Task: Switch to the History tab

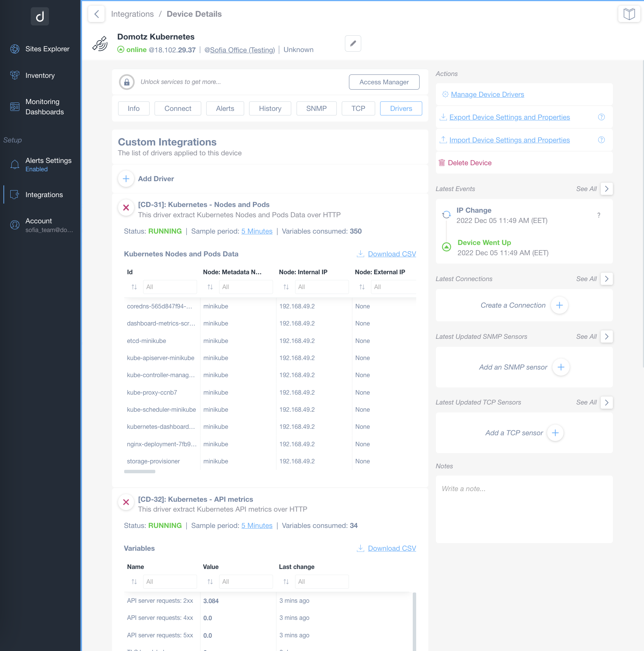Action: click(270, 108)
